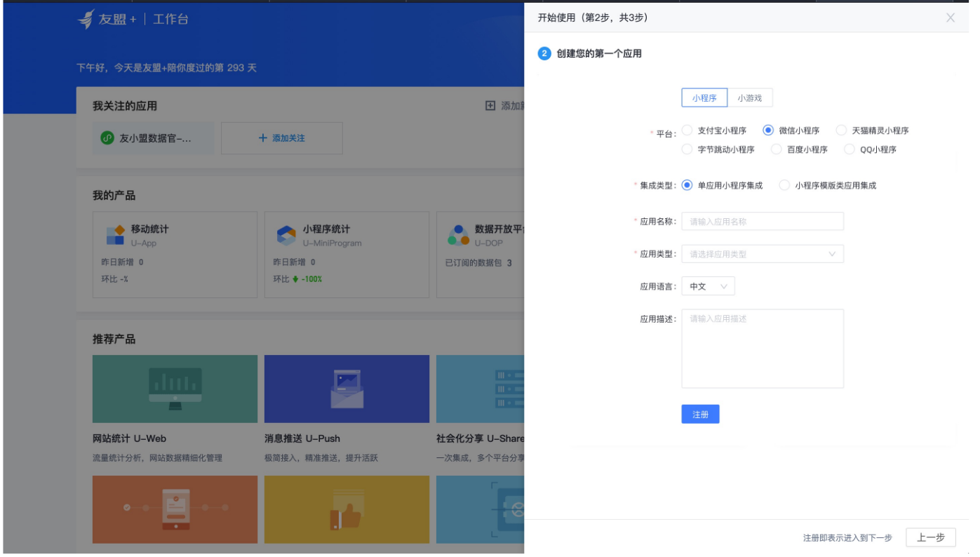
Task: Open the 应用语言 中文 dropdown
Action: (x=708, y=286)
